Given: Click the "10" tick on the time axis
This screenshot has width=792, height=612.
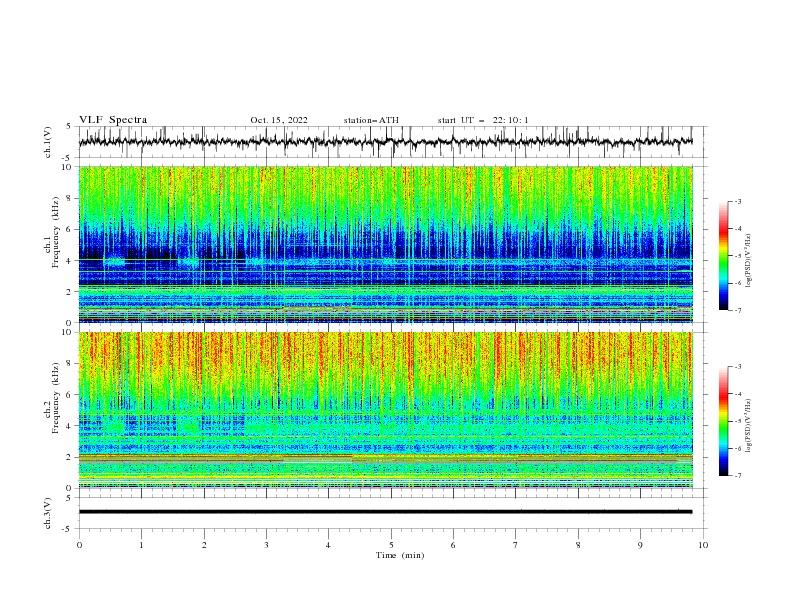Looking at the screenshot, I should click(703, 545).
